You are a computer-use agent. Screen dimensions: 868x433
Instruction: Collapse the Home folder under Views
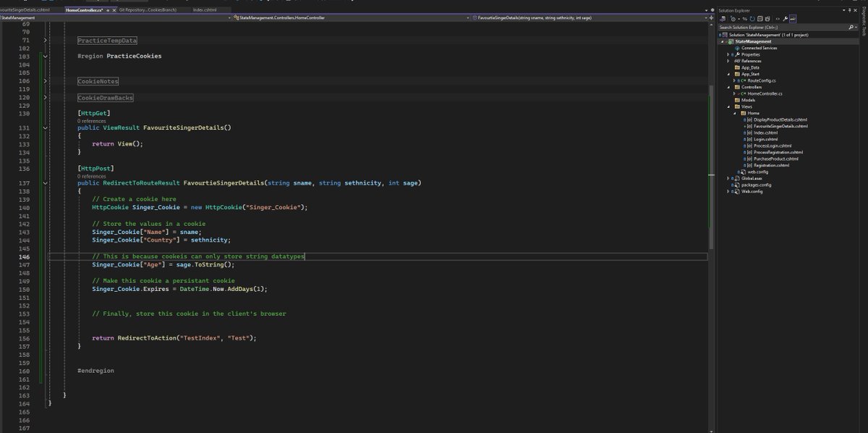(x=735, y=113)
